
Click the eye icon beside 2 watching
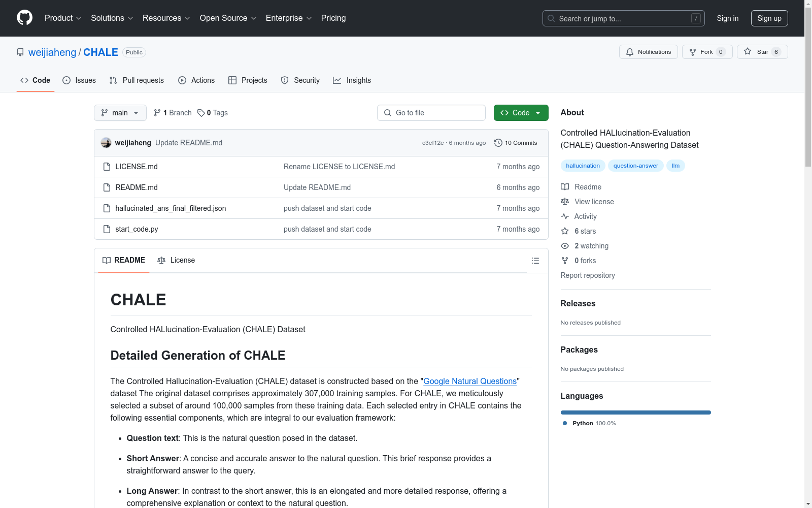(565, 246)
